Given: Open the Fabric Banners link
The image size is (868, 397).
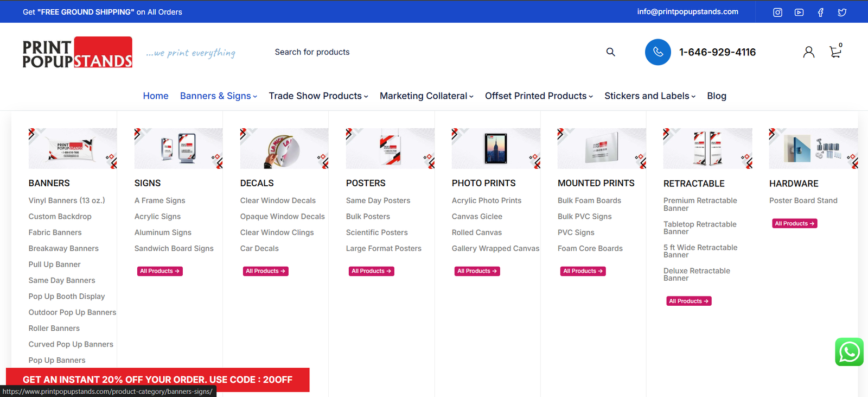Looking at the screenshot, I should pyautogui.click(x=55, y=232).
